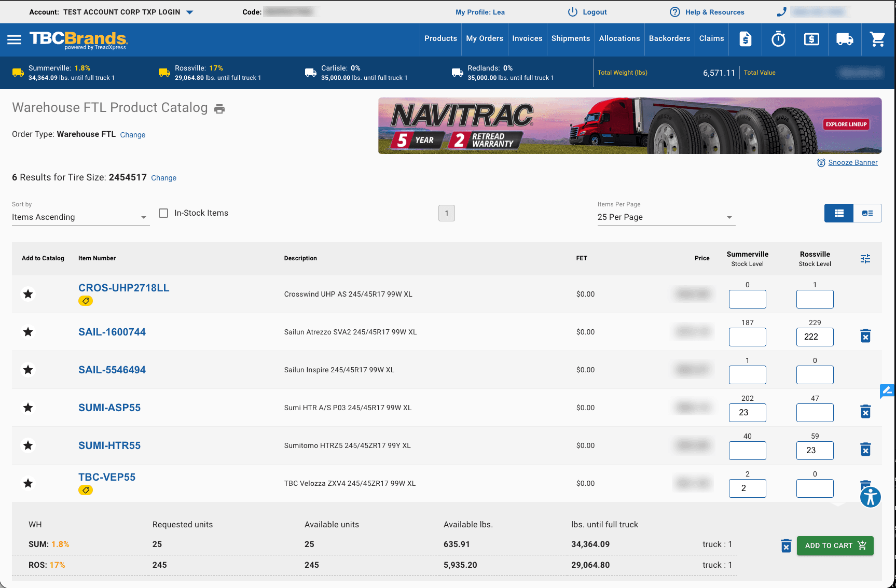This screenshot has height=588, width=896.
Task: Open the Products menu
Action: [x=440, y=39]
